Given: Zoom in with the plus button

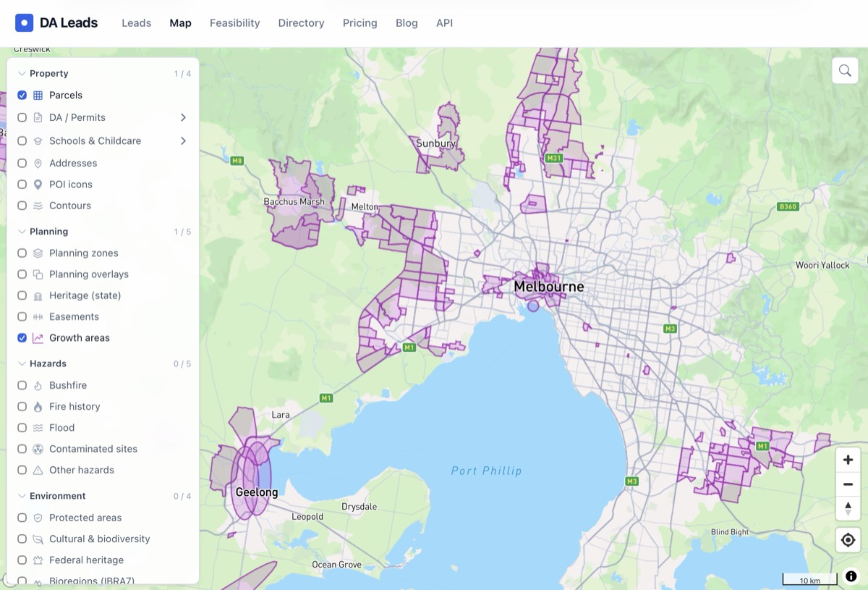Looking at the screenshot, I should point(848,460).
